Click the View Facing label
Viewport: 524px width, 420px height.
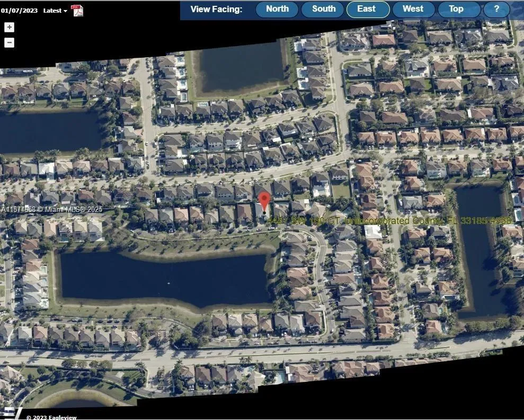coord(216,9)
